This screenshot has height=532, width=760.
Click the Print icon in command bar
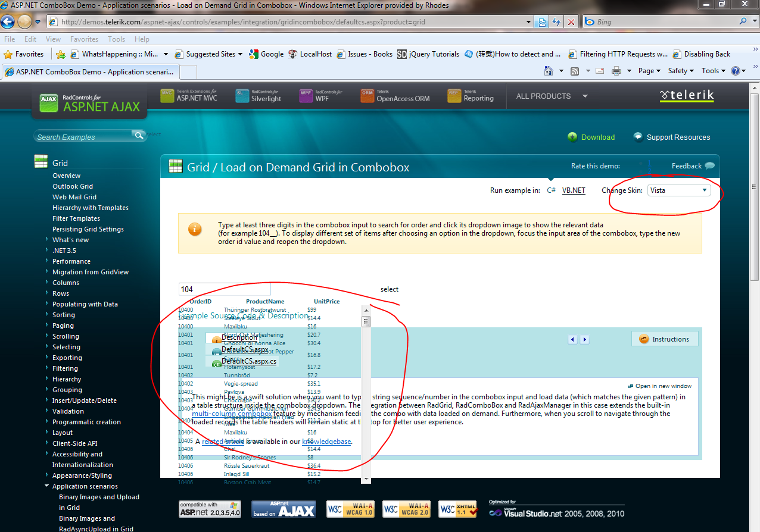tap(616, 71)
